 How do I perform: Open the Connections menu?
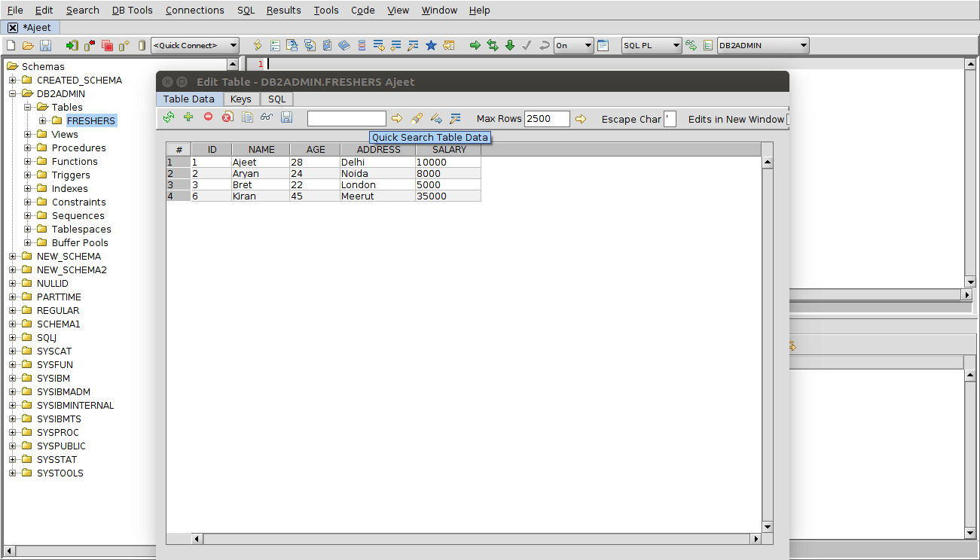tap(195, 10)
